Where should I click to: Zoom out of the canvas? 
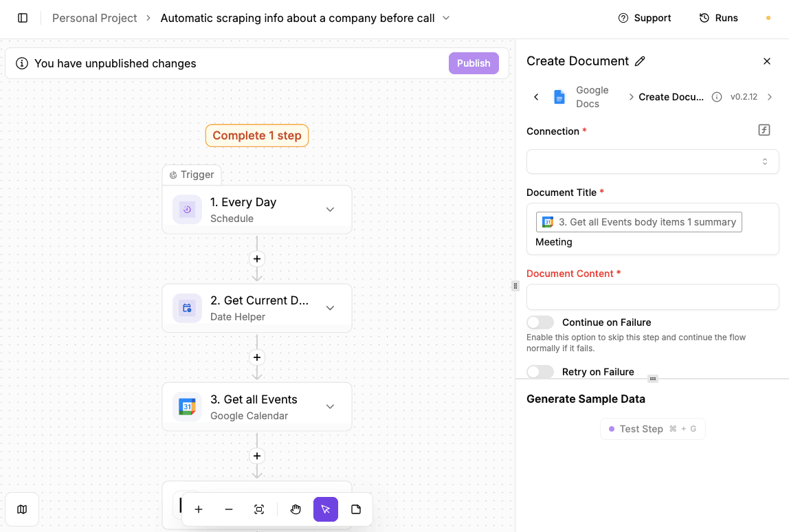[229, 509]
